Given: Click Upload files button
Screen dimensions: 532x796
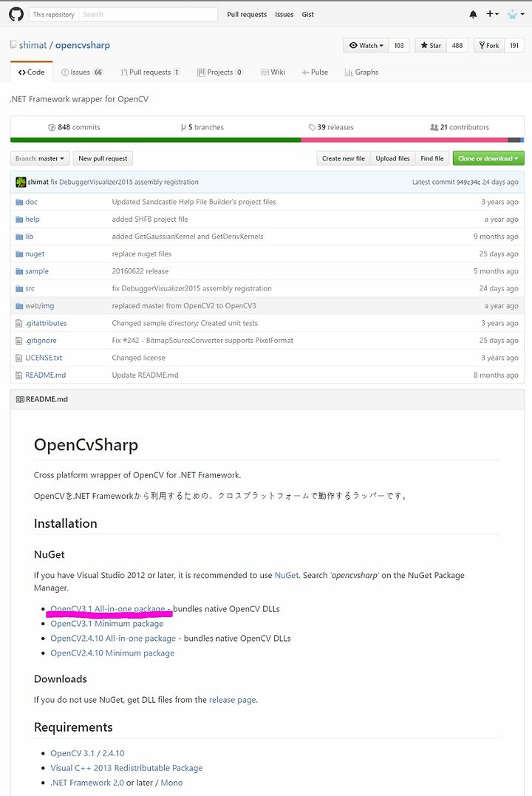Looking at the screenshot, I should (392, 158).
